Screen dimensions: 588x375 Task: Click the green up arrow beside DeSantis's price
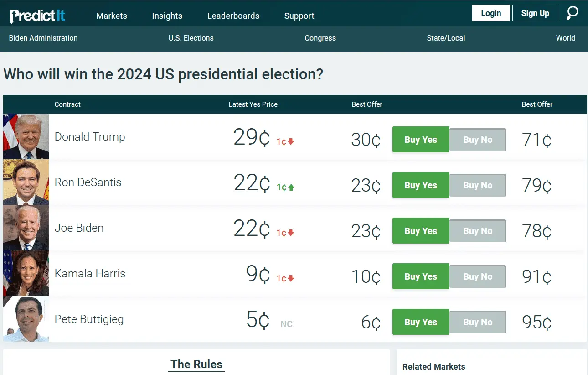pyautogui.click(x=291, y=187)
